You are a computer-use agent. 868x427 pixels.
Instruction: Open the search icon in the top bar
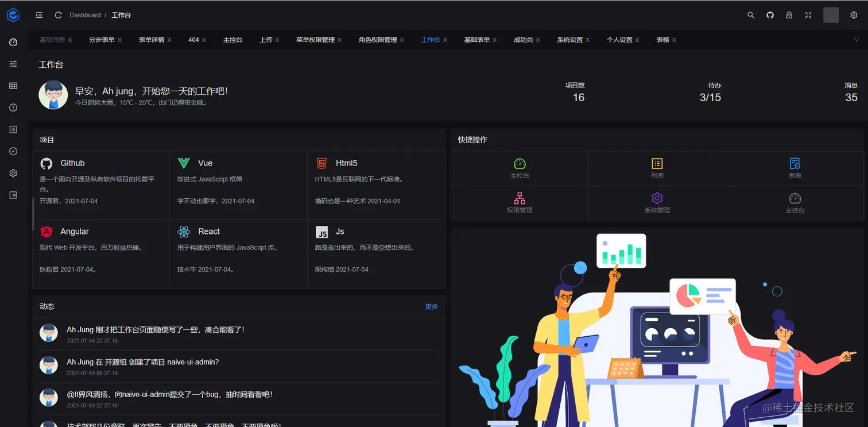(751, 15)
